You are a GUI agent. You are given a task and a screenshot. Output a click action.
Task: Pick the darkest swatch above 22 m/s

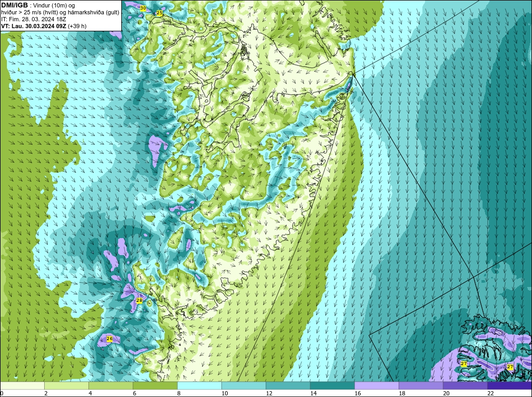point(509,385)
